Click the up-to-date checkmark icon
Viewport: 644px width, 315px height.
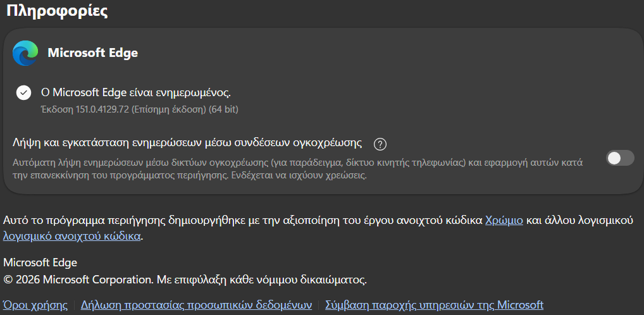pyautogui.click(x=24, y=93)
